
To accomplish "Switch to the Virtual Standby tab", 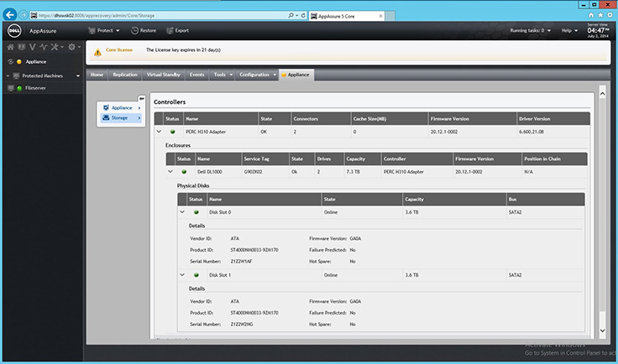I will (163, 75).
